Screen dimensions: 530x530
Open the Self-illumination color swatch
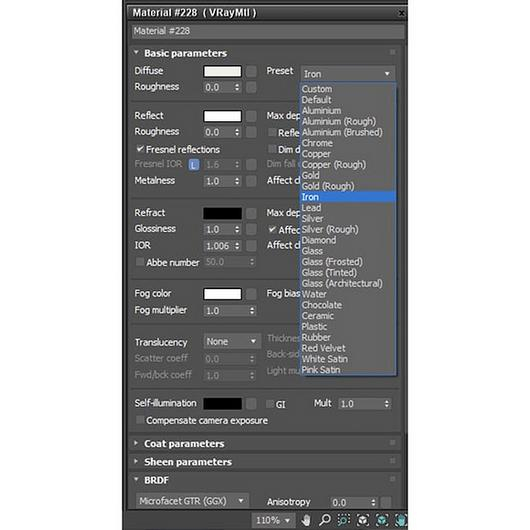(x=222, y=403)
